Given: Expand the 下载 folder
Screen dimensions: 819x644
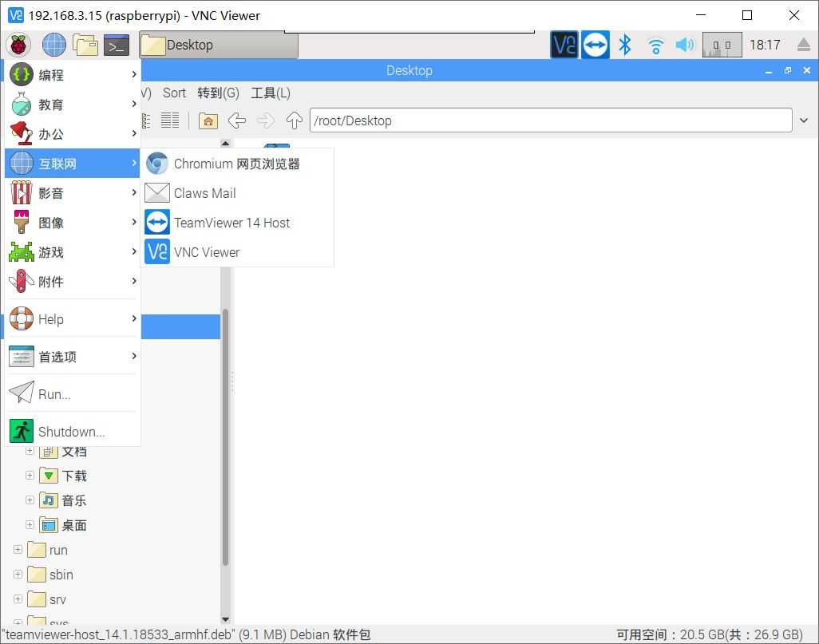Looking at the screenshot, I should 30,476.
